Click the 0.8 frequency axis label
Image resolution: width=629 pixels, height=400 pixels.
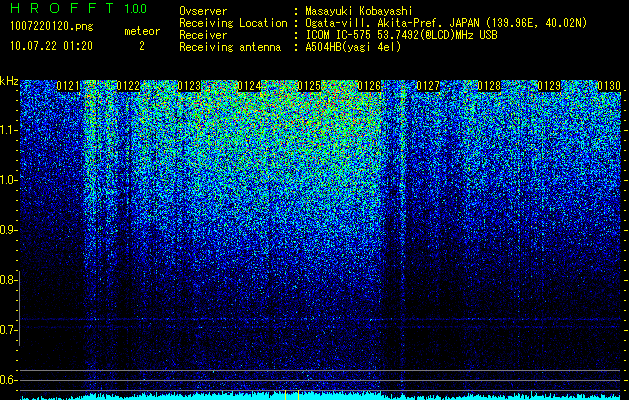(8, 280)
